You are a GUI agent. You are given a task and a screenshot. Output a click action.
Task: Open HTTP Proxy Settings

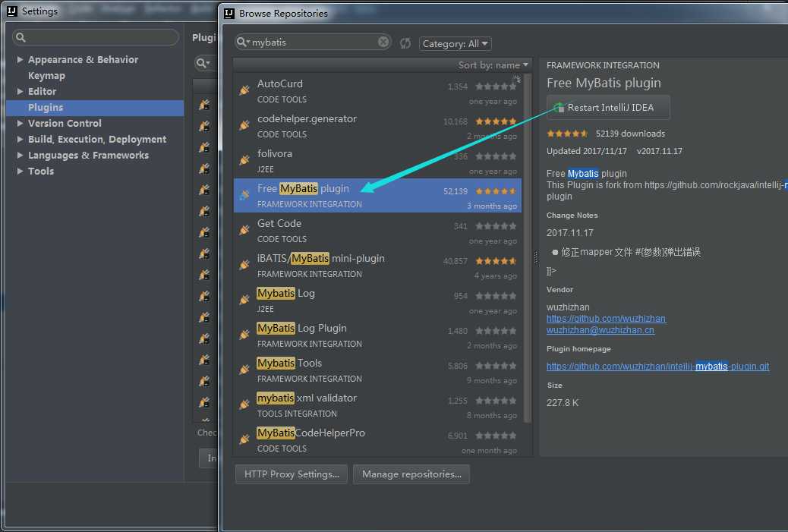[x=292, y=474]
